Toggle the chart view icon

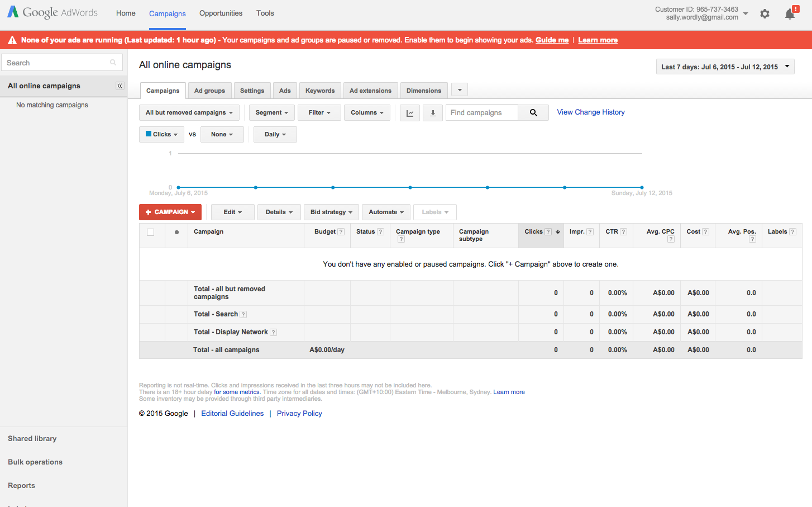[410, 113]
